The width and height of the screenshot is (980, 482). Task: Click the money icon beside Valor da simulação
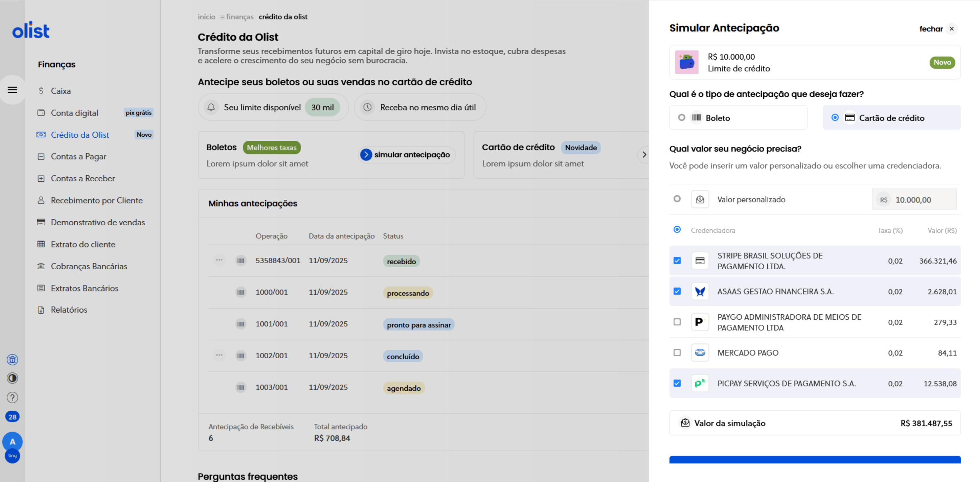coord(685,423)
